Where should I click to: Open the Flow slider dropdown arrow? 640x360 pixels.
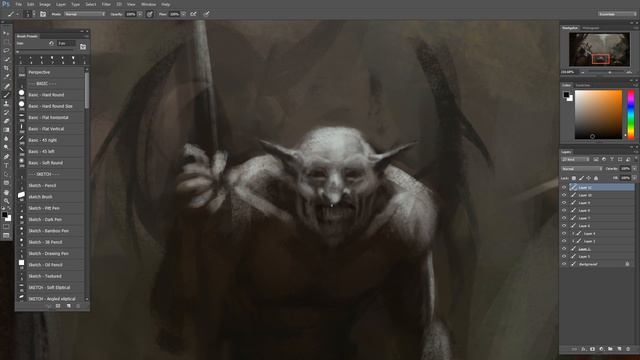coord(183,14)
